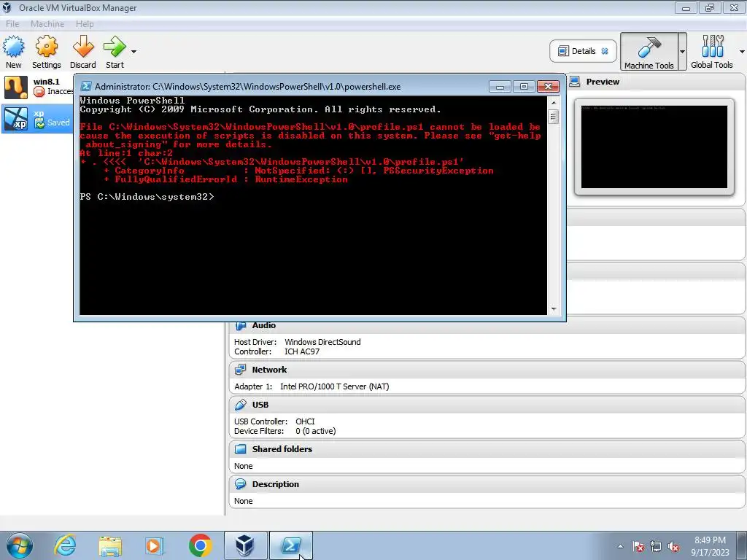747x560 pixels.
Task: Click the Discard saved state icon
Action: (83, 47)
